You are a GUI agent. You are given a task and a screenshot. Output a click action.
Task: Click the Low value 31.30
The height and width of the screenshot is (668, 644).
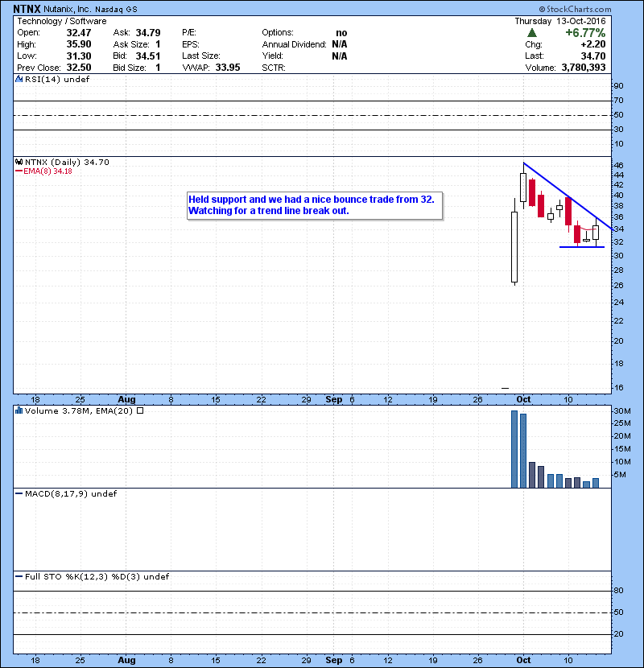[x=79, y=56]
